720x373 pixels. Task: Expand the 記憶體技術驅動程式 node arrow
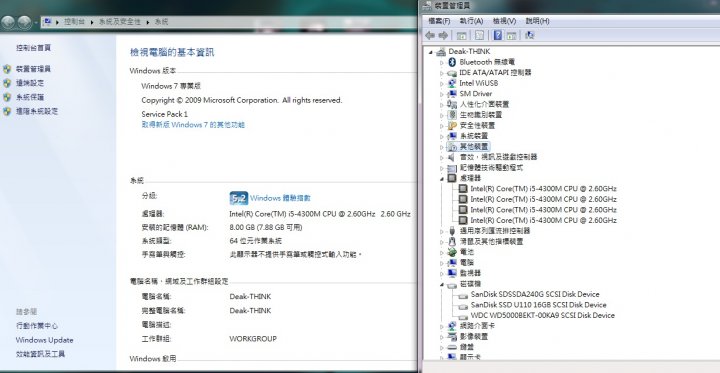pyautogui.click(x=442, y=168)
